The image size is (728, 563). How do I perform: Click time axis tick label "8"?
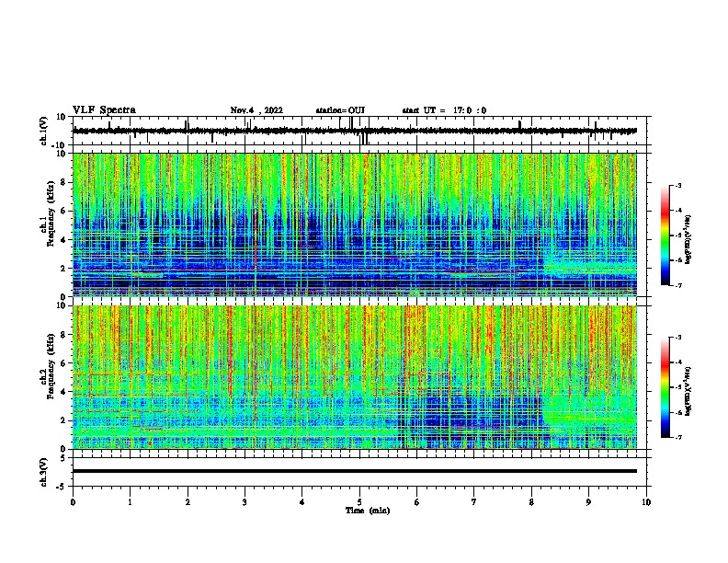531,502
